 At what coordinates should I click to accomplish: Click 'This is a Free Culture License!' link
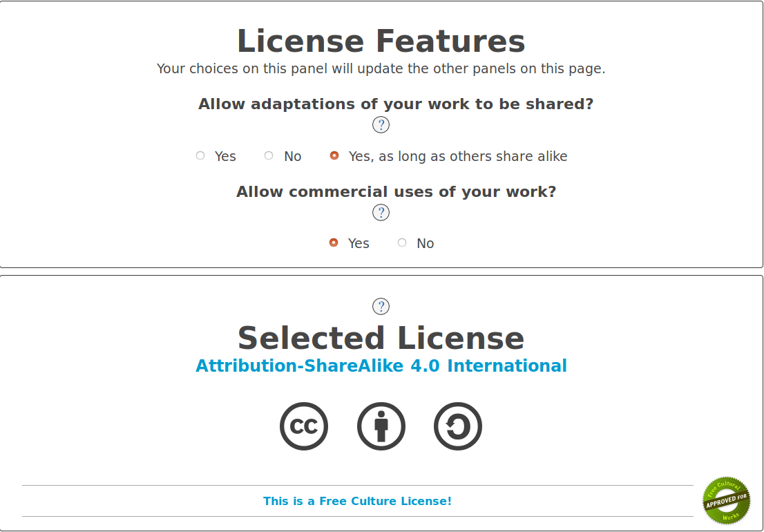357,501
